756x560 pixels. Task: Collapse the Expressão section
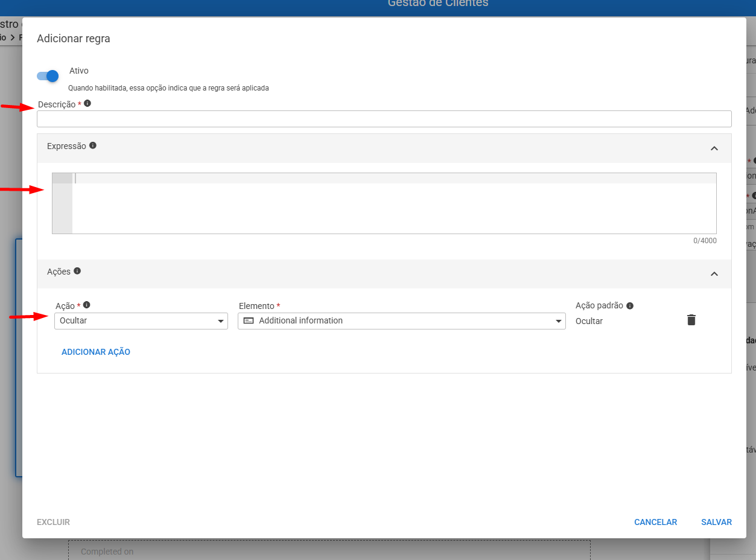tap(714, 148)
